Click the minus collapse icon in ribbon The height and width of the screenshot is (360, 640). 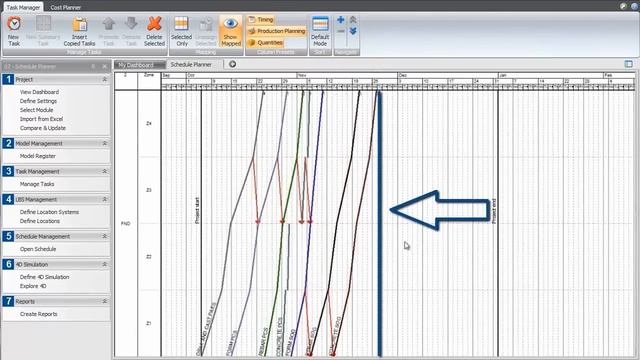click(340, 31)
